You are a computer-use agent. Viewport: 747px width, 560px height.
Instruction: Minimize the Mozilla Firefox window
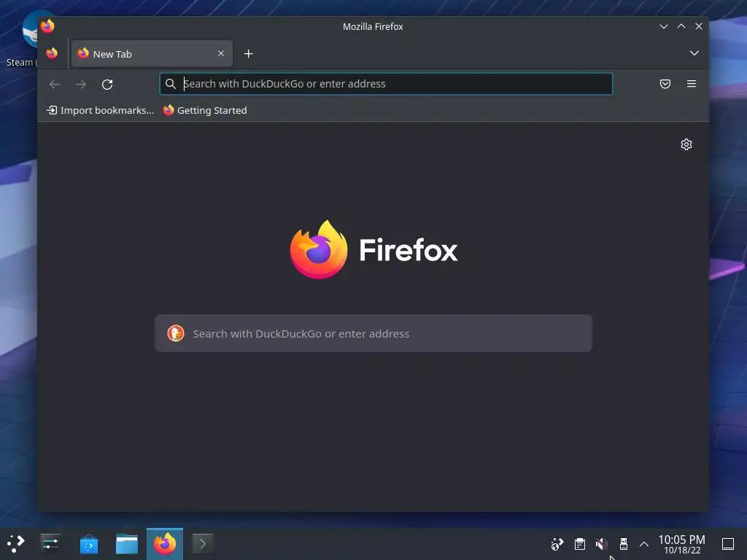click(x=664, y=27)
